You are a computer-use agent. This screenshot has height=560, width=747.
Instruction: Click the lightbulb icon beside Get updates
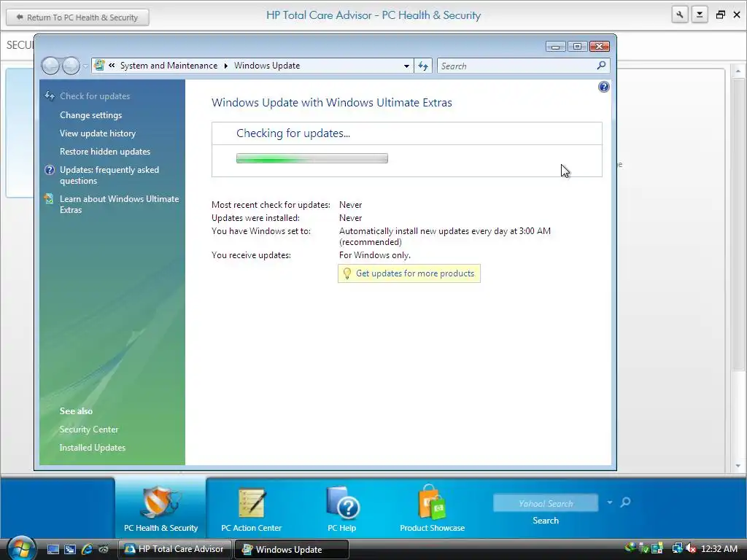coord(347,273)
